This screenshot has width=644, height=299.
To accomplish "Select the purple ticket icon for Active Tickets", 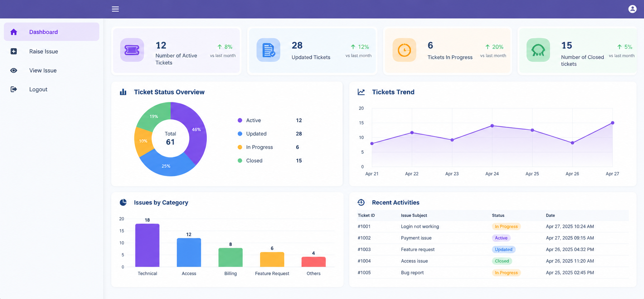I will pyautogui.click(x=132, y=50).
